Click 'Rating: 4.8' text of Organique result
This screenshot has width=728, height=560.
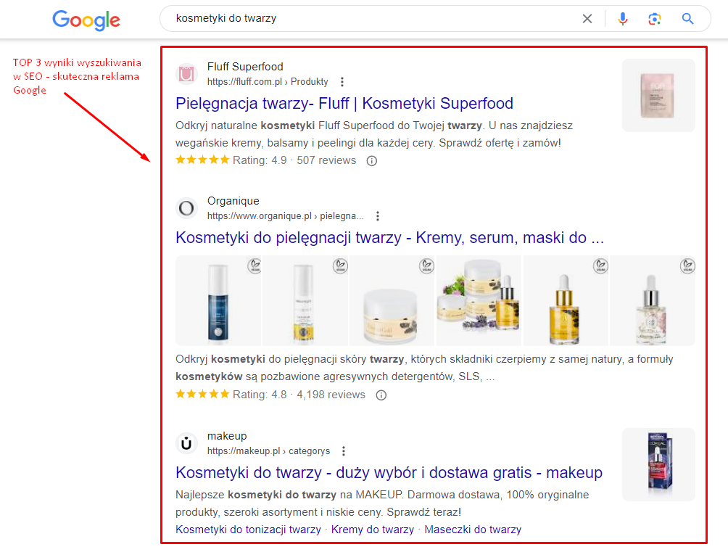(260, 395)
